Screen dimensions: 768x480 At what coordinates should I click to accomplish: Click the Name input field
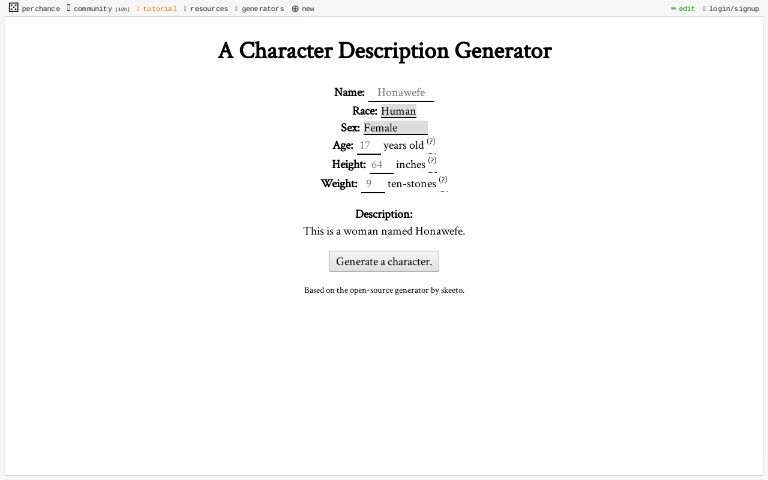point(401,92)
